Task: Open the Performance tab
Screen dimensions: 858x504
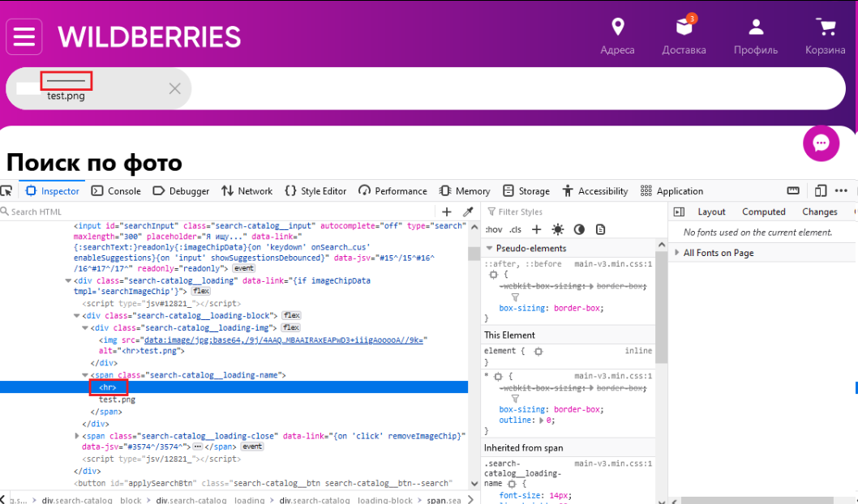Action: click(393, 190)
